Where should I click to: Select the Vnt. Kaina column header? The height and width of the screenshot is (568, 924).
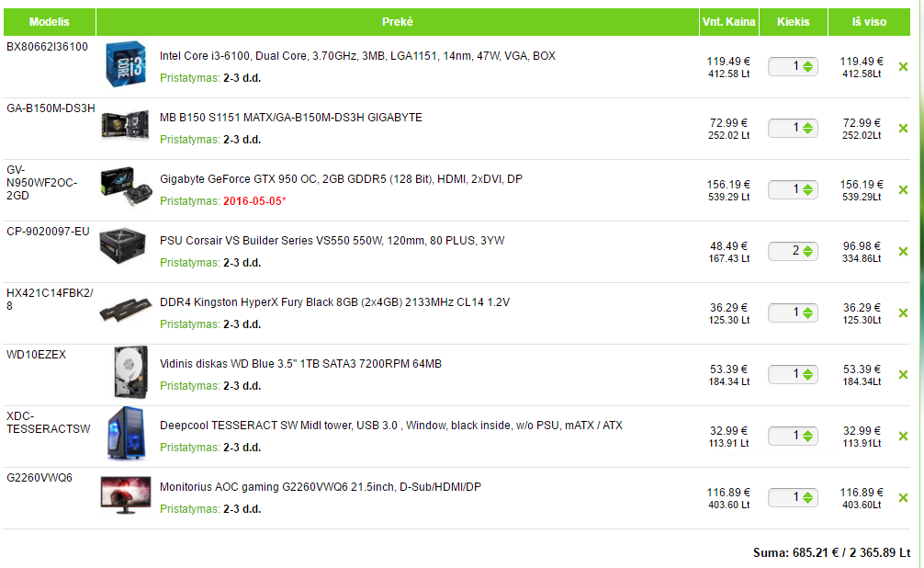click(729, 22)
